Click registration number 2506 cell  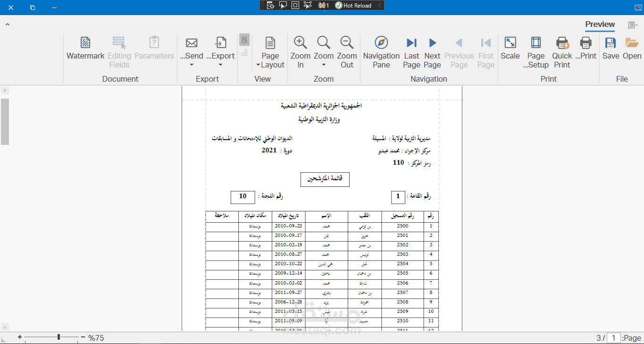(402, 283)
